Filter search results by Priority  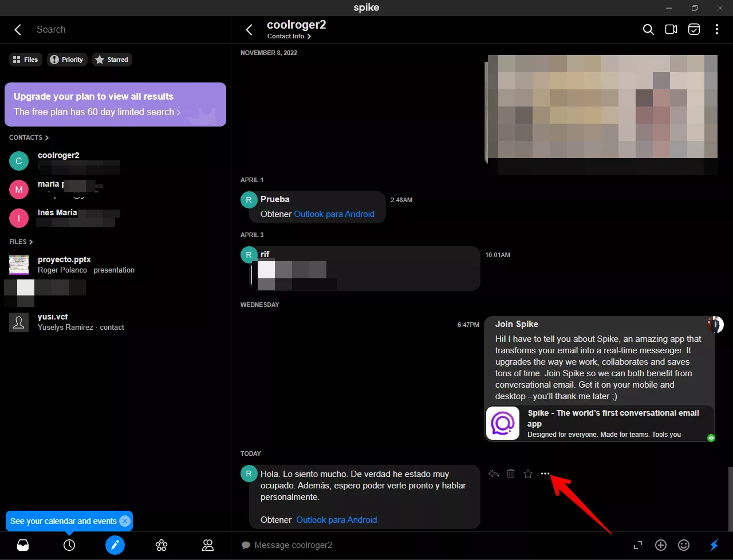click(67, 60)
